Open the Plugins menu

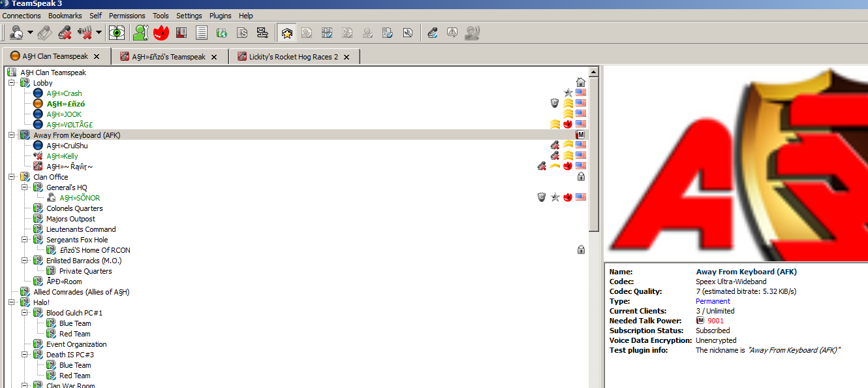tap(221, 16)
